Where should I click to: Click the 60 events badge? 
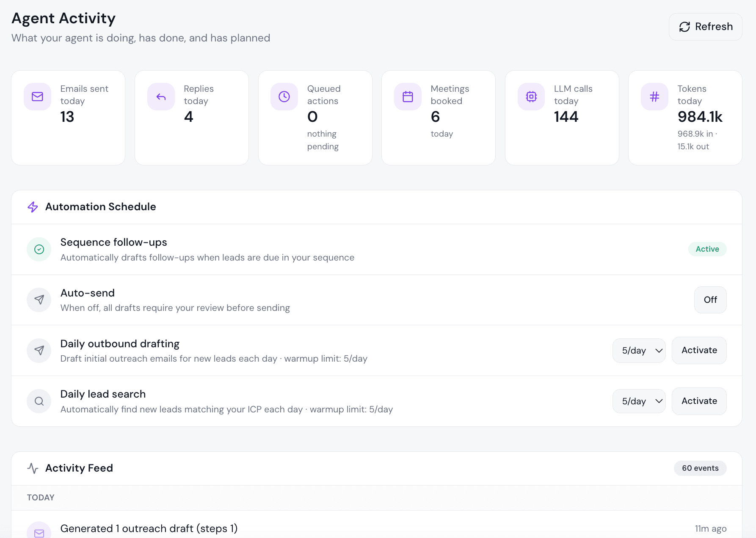click(x=700, y=468)
